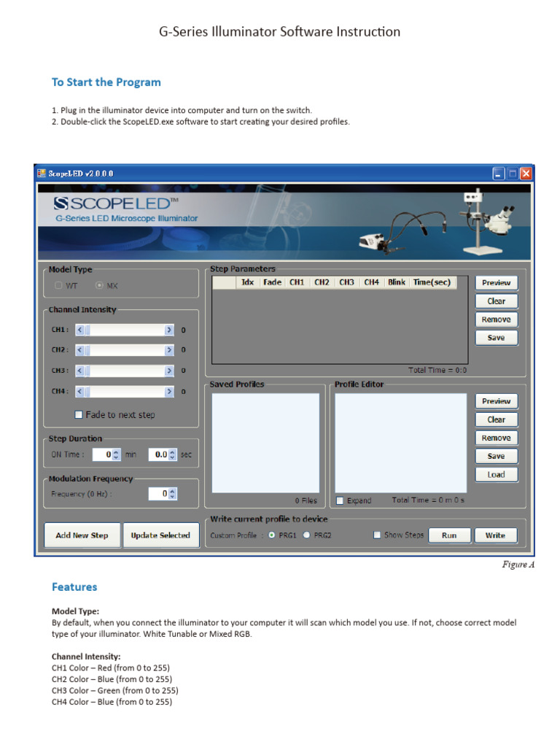
Task: Click the CH4 column header
Action: pyautogui.click(x=371, y=282)
